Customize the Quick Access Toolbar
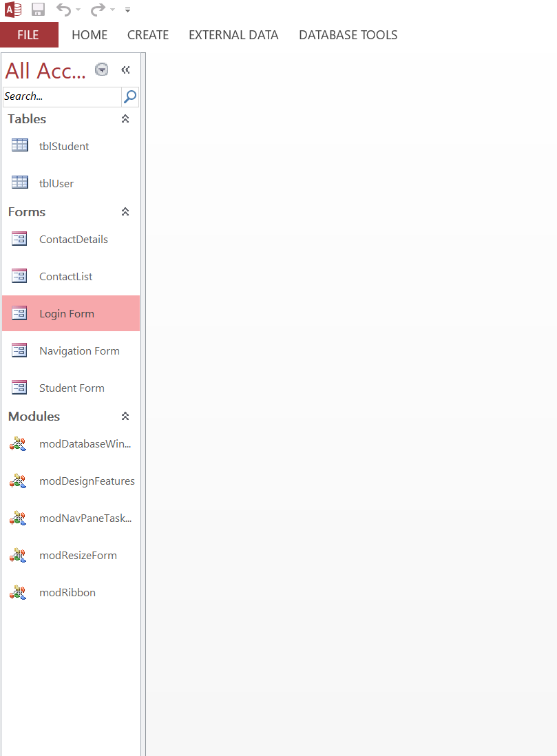The width and height of the screenshot is (557, 756). click(x=127, y=10)
